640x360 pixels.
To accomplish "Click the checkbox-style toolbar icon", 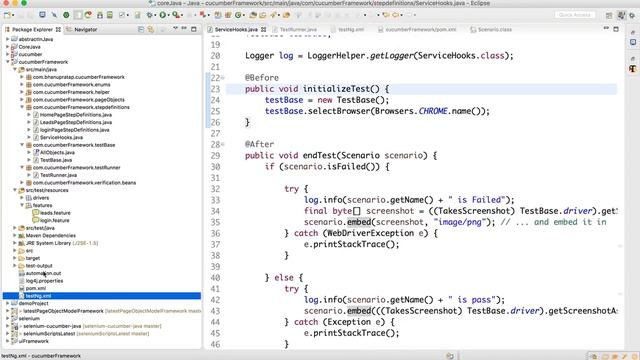I will tap(122, 15).
